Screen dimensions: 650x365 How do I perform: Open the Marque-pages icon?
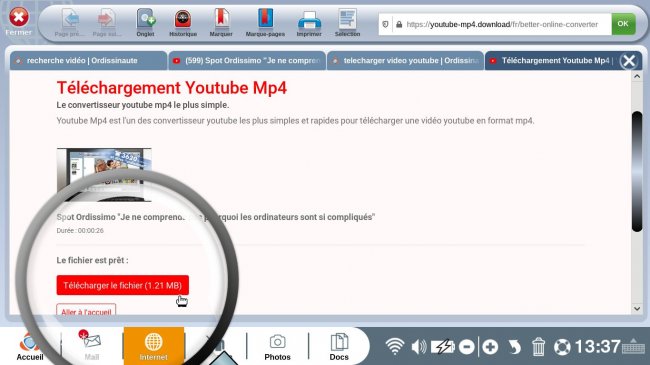(265, 19)
